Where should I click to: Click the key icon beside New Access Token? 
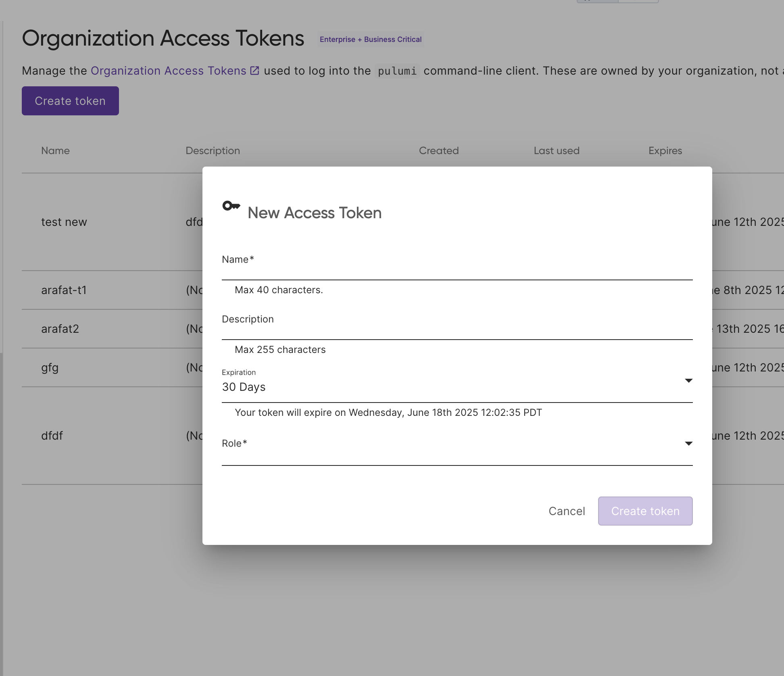click(x=231, y=206)
